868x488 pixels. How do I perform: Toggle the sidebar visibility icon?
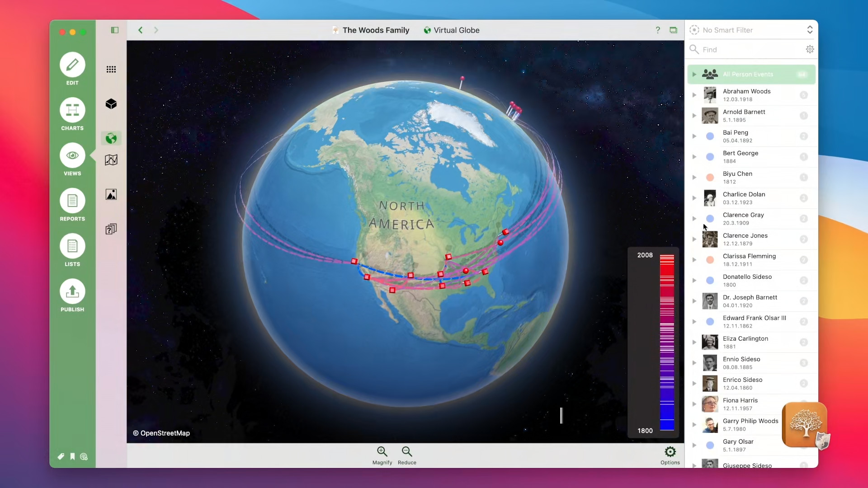(114, 30)
